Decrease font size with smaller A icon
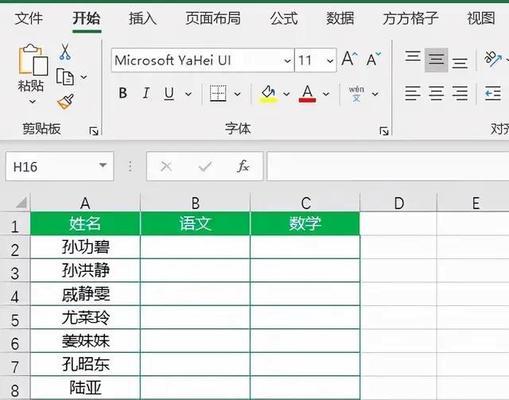Viewport: 509px width, 400px height. pyautogui.click(x=373, y=59)
